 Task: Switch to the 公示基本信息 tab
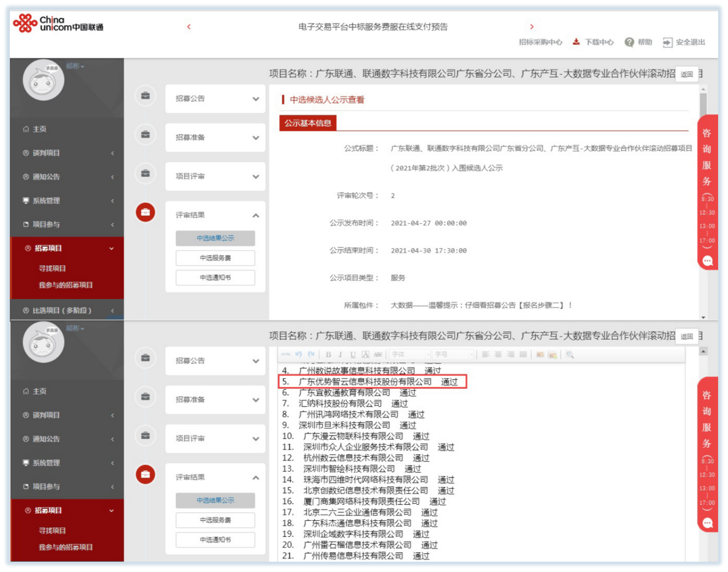click(308, 123)
